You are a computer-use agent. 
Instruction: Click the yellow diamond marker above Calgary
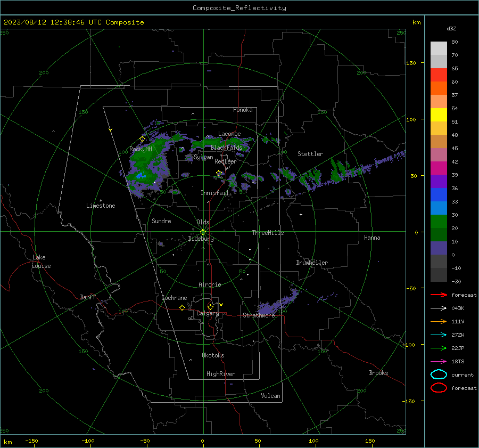(x=210, y=307)
